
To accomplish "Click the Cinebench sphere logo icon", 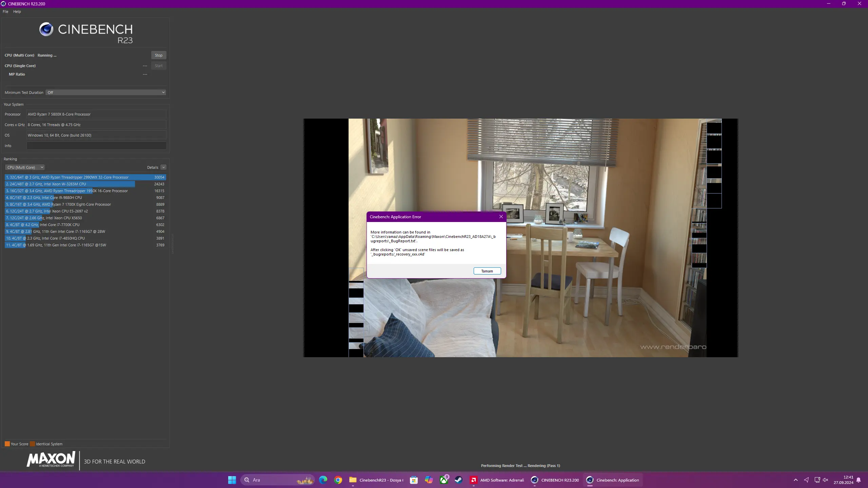I will 46,29.
